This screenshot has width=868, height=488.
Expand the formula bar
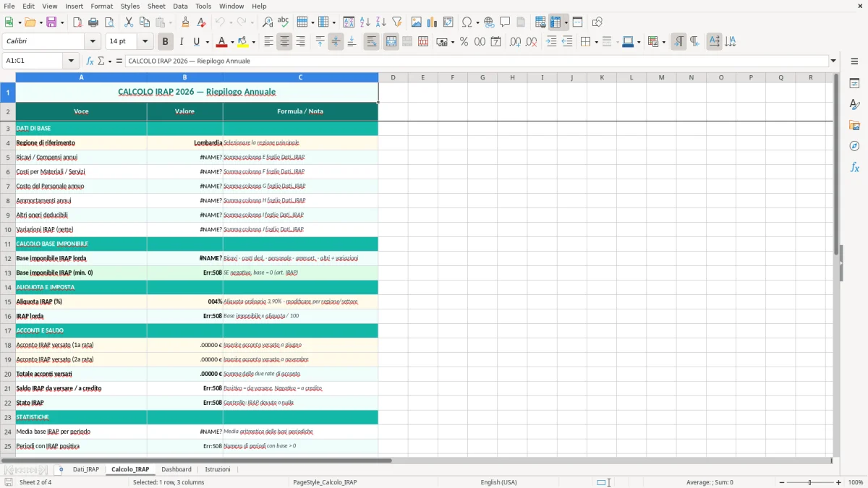(x=833, y=61)
